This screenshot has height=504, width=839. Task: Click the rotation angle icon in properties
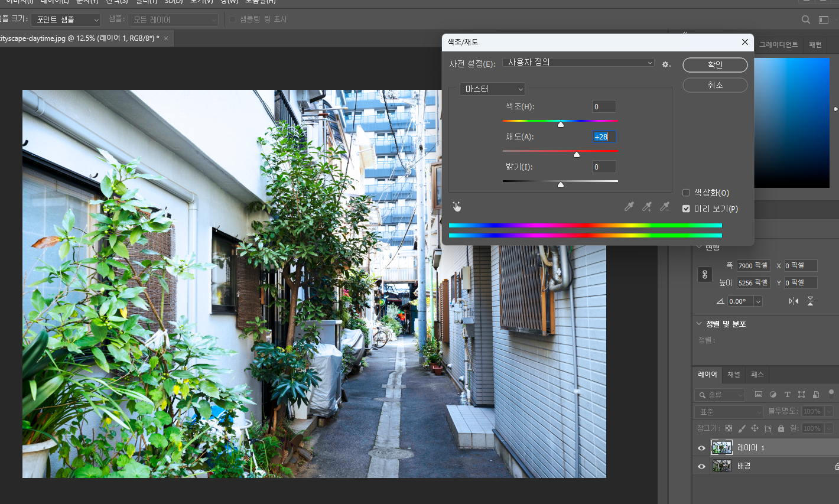(720, 301)
